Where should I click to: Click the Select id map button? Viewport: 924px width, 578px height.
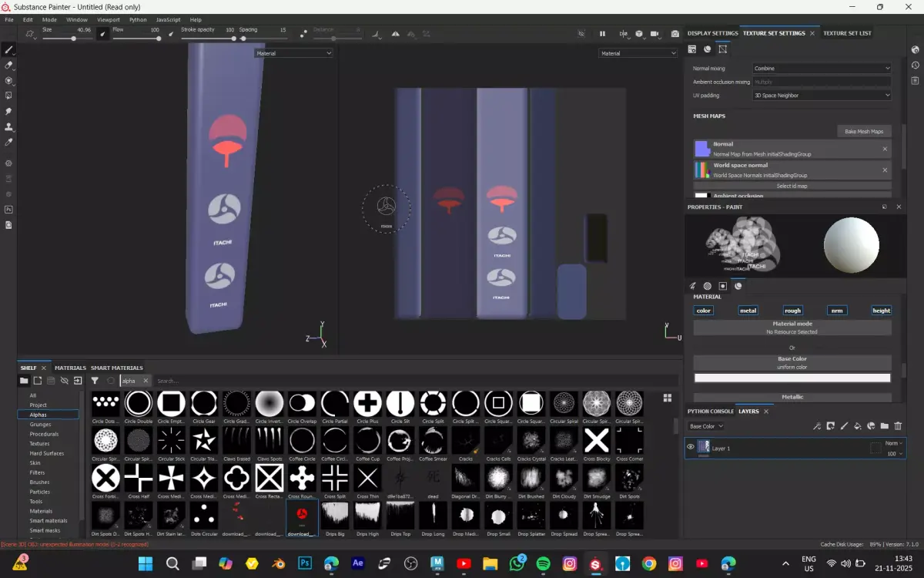point(792,186)
